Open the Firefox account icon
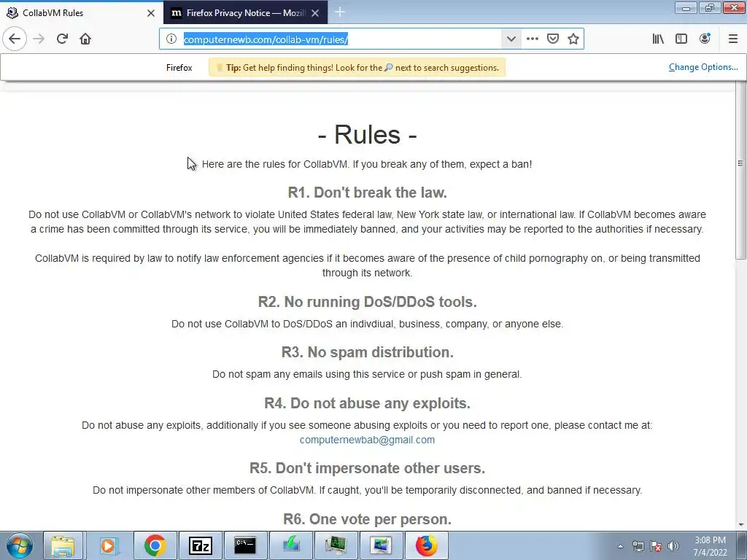Screen dimensions: 747x560 [705, 39]
